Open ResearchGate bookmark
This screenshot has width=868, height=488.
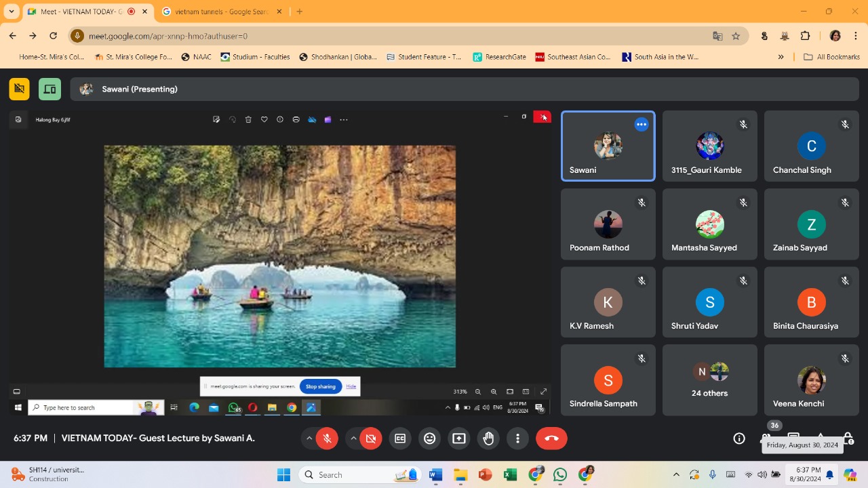pos(499,57)
